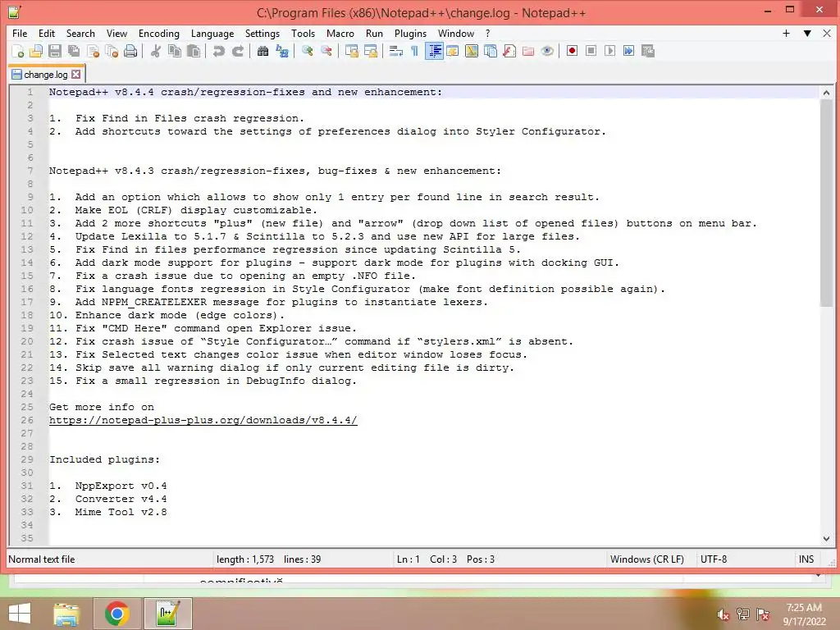Toggle Show All Characters pilcrow icon
This screenshot has width=840, height=630.
click(414, 51)
